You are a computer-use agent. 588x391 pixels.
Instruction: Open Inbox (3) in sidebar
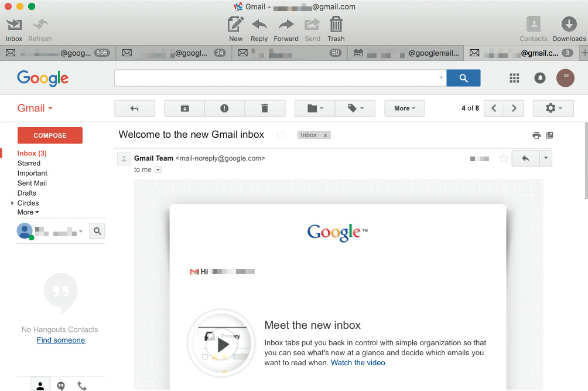click(32, 153)
